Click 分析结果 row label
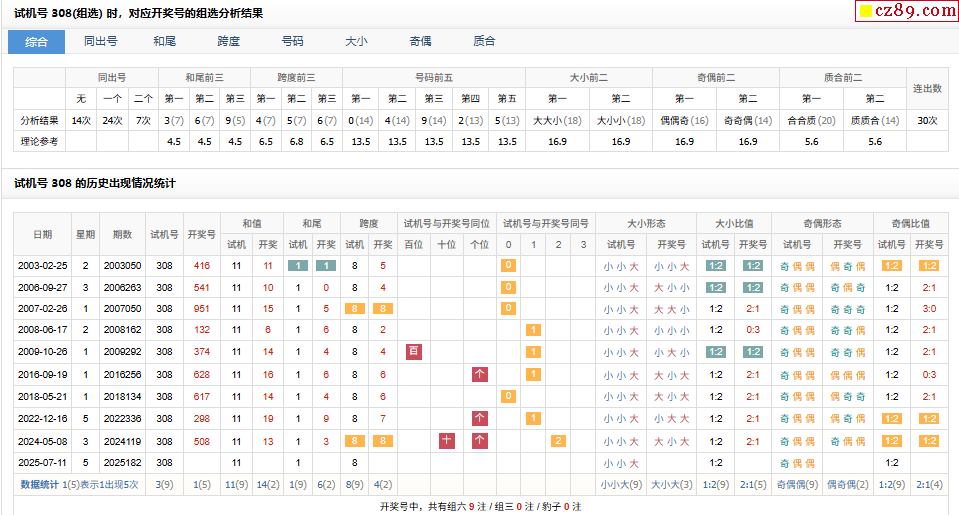Screen dimensions: 959x515 point(39,120)
